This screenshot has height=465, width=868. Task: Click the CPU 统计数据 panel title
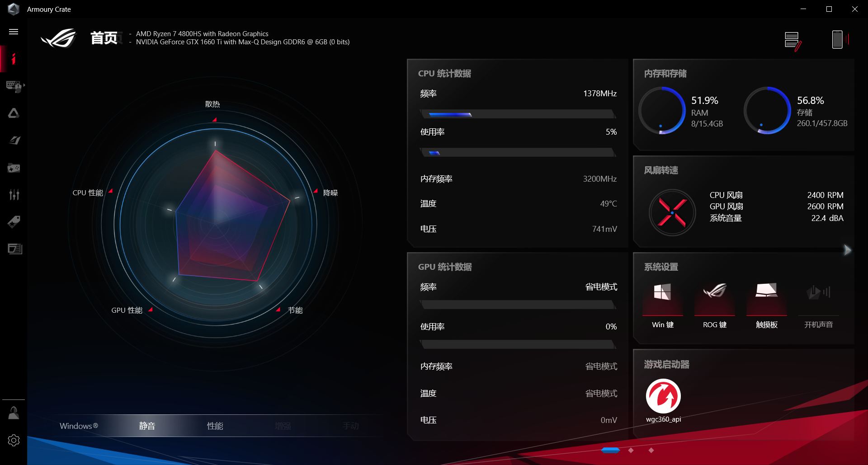444,74
